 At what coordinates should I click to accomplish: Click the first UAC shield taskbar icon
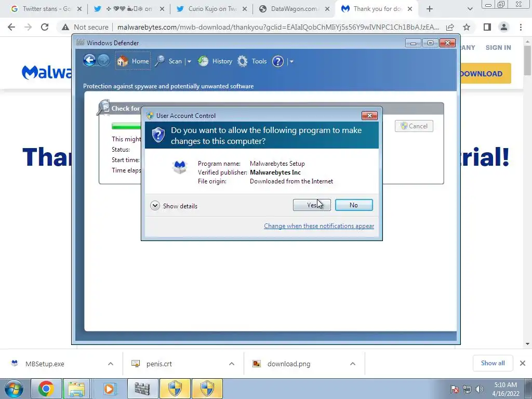point(175,389)
